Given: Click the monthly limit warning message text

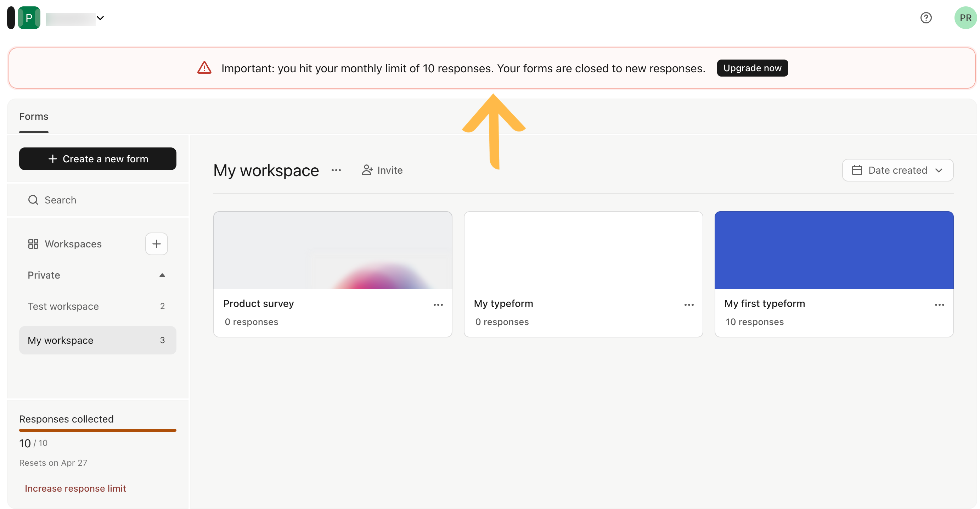Looking at the screenshot, I should [x=463, y=68].
